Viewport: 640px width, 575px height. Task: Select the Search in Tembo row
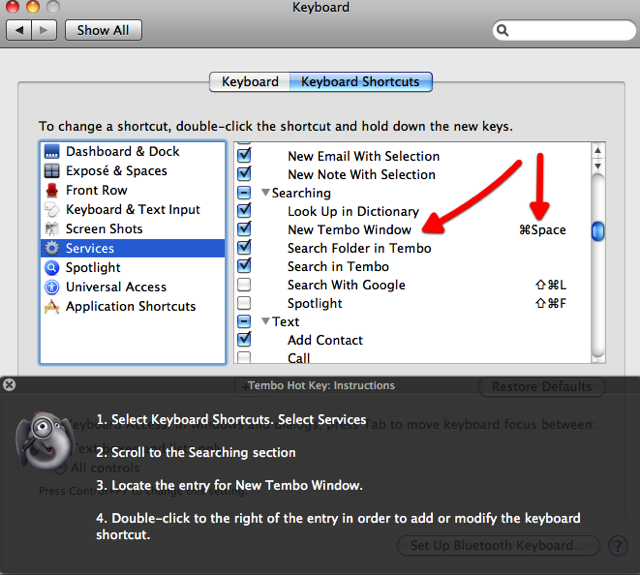point(338,266)
